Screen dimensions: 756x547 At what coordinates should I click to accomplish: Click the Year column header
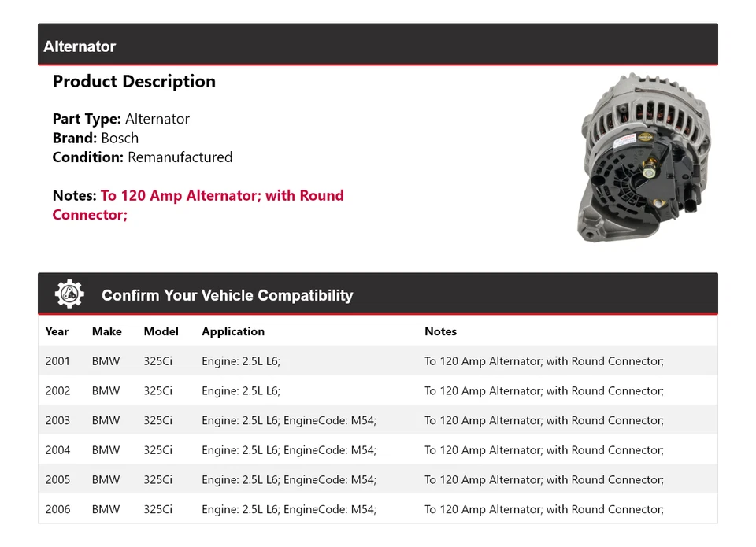click(x=57, y=331)
